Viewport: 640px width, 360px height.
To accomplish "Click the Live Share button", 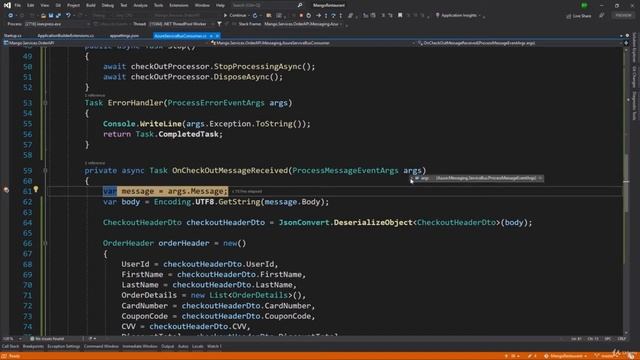I will [579, 16].
